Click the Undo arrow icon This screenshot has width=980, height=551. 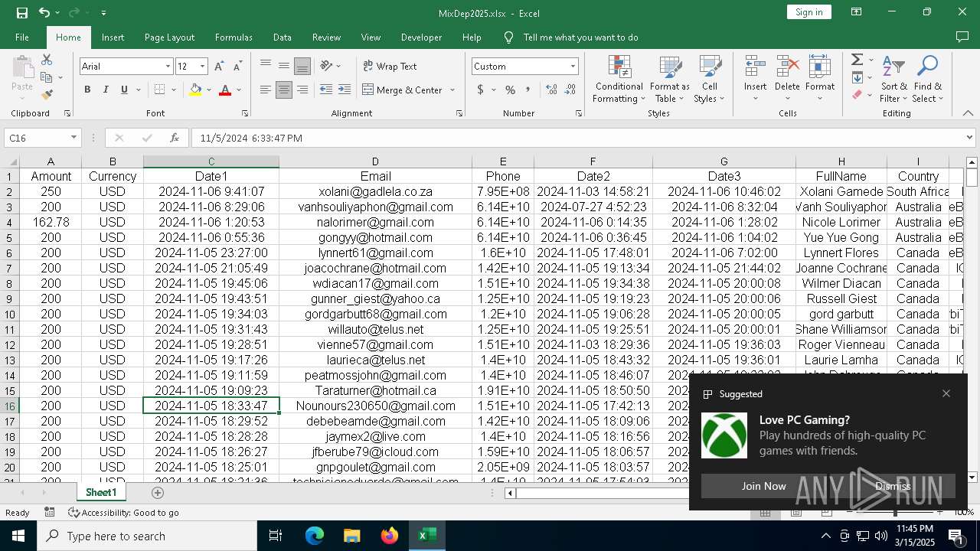tap(44, 12)
